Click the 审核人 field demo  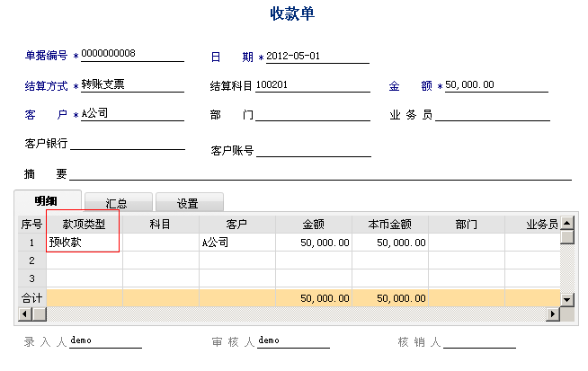click(x=293, y=340)
